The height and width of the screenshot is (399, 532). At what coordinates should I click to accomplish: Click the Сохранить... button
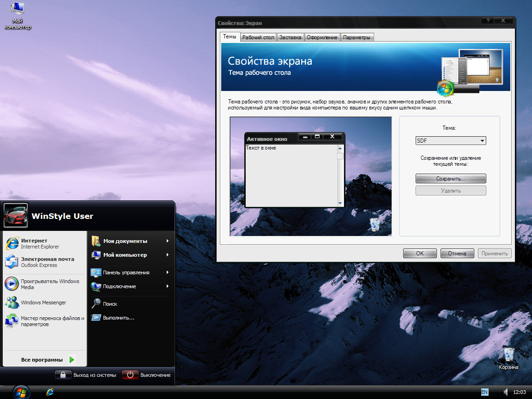(x=451, y=178)
